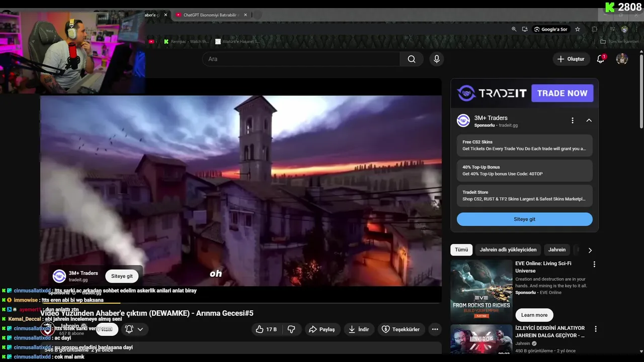Like the video with thumbs up

(x=266, y=329)
